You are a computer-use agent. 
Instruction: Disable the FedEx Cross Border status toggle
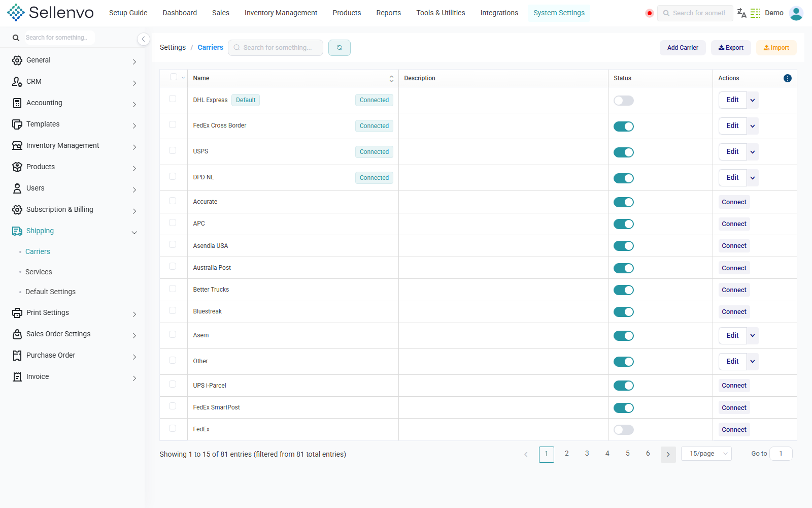point(623,126)
